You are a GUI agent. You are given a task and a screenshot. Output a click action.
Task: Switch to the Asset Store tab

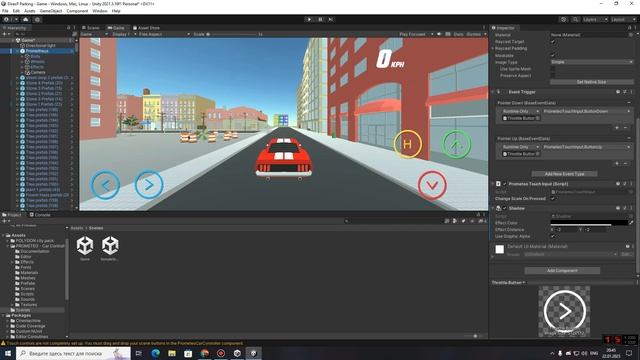click(146, 28)
